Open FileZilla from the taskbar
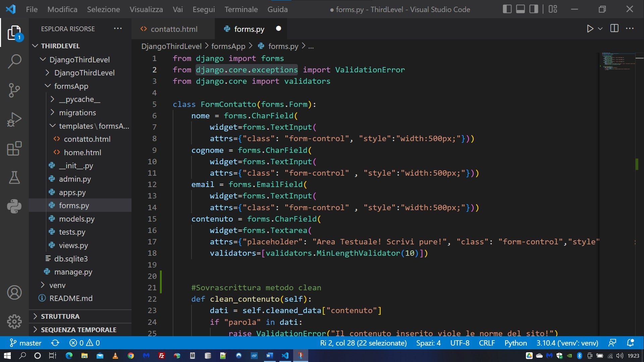644x362 pixels. (x=161, y=356)
